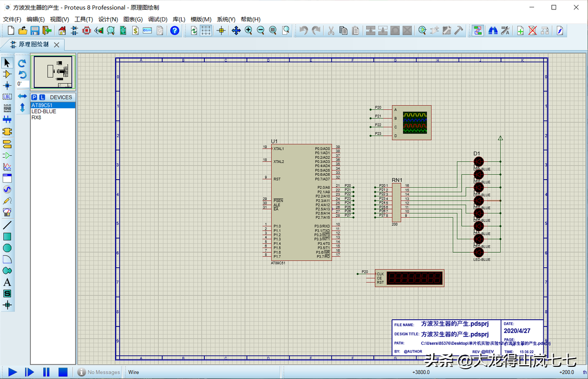Click the P pick devices button

(35, 97)
